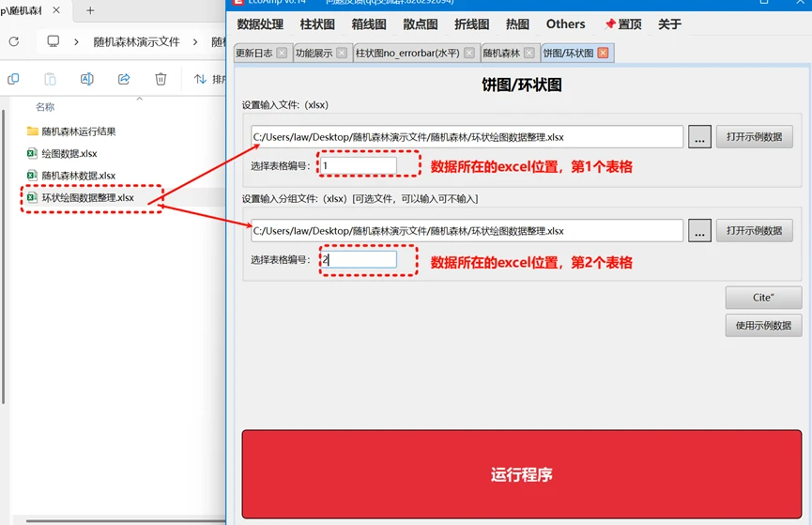Click the copy icon in Explorer toolbar
Image resolution: width=812 pixels, height=525 pixels.
[x=13, y=80]
